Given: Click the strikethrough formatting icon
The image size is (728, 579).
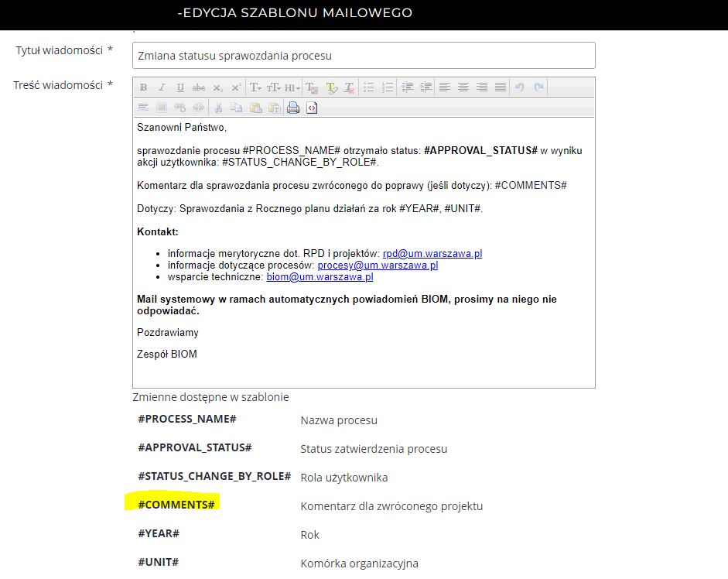Looking at the screenshot, I should (x=199, y=87).
